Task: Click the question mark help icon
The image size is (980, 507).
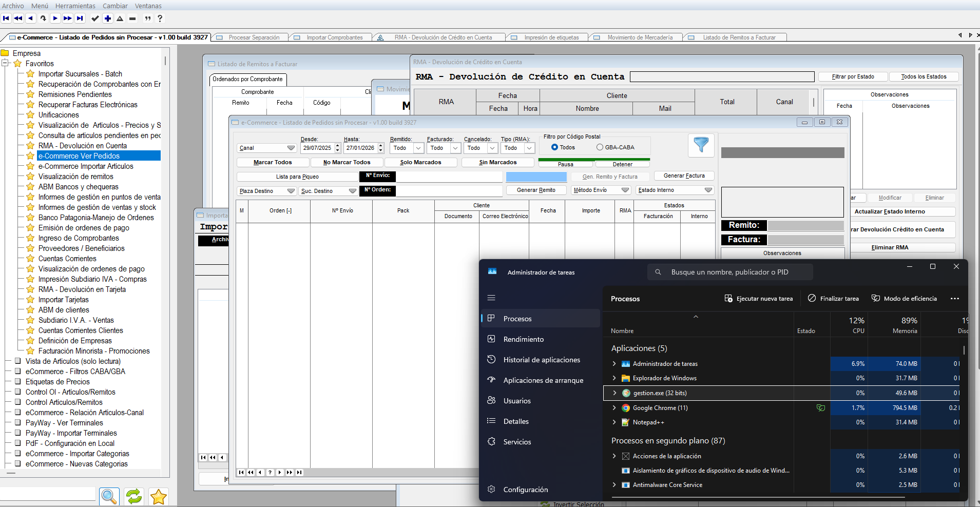Action: [160, 18]
